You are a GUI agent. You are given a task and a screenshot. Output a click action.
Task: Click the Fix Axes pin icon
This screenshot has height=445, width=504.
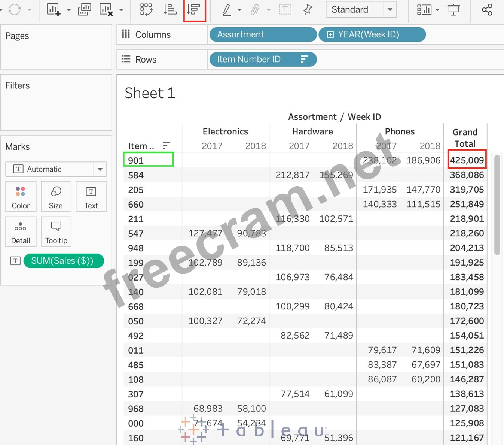pos(308,10)
